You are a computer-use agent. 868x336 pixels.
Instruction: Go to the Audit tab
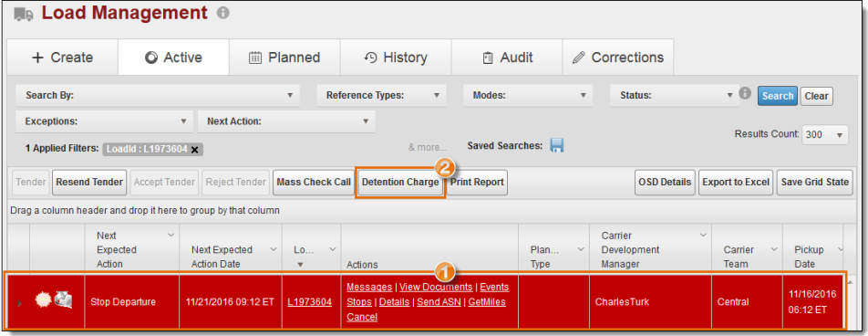(507, 58)
